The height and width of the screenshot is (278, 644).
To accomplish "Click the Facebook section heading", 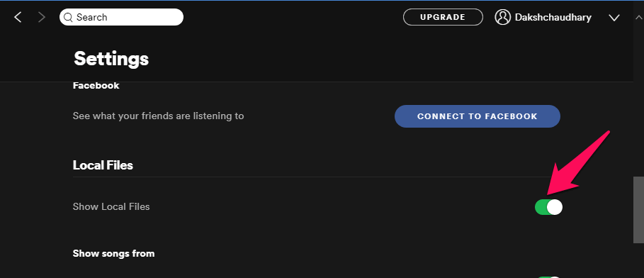I will click(x=96, y=86).
